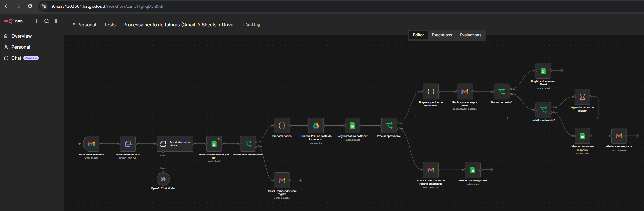Open 'Procurar fornecedor por NIF' Sheets node
The image size is (644, 211).
pos(214,143)
